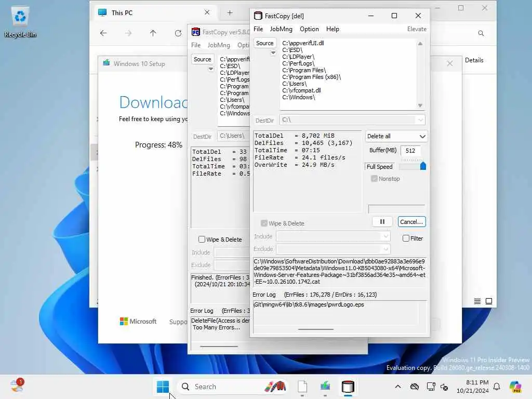Image resolution: width=532 pixels, height=399 pixels.
Task: Open JobMng menu in FastCopy [del]
Action: [281, 29]
